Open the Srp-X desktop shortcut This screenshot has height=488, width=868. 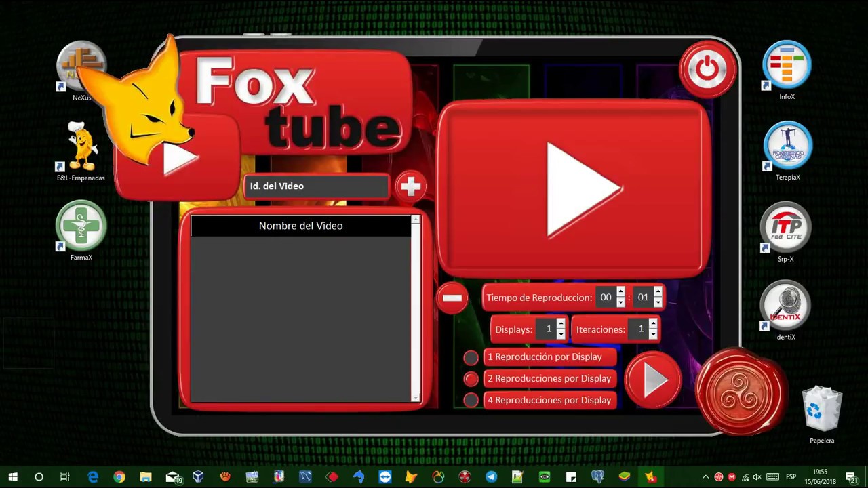click(x=786, y=232)
